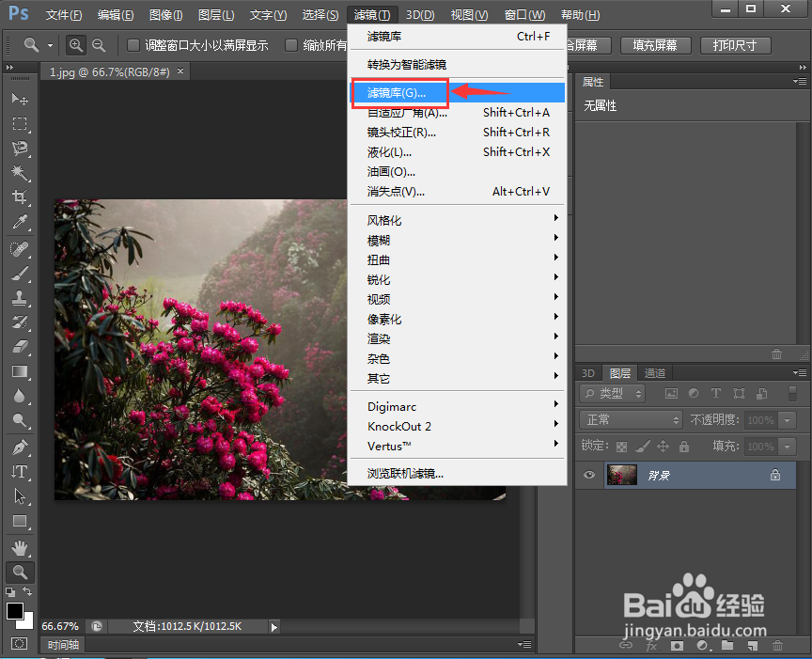
Task: Choose Liquify menu item
Action: tap(458, 152)
